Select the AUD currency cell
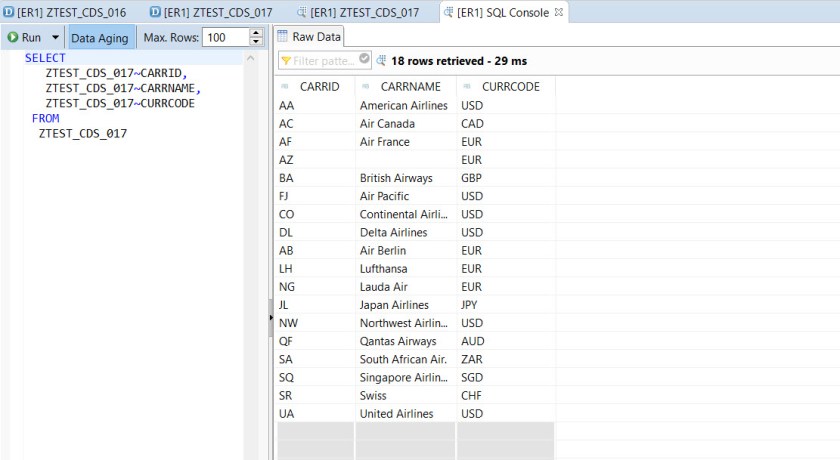 coord(506,341)
